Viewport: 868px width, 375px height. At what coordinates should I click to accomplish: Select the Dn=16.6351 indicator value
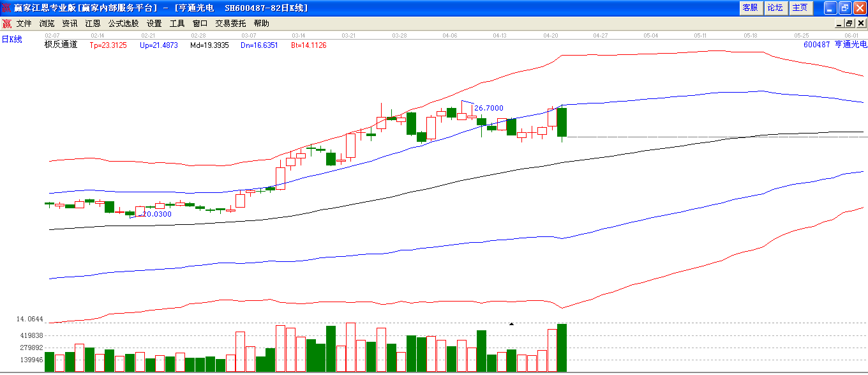point(259,45)
